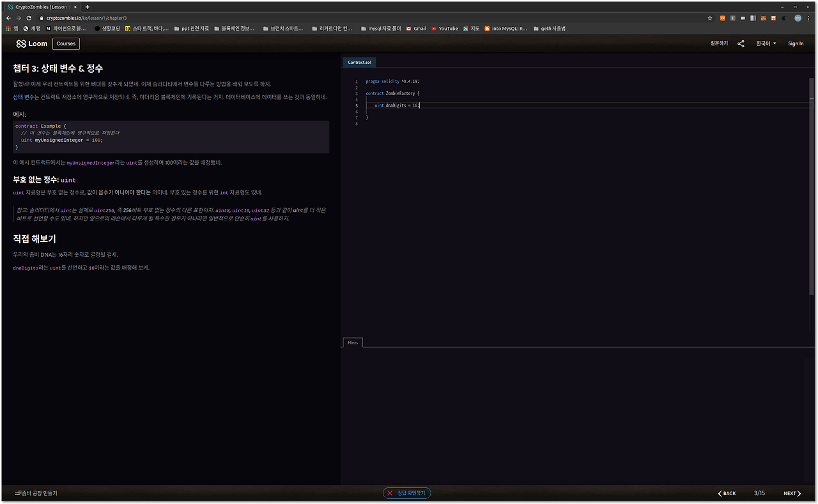Go back with browser back arrow

pos(9,18)
